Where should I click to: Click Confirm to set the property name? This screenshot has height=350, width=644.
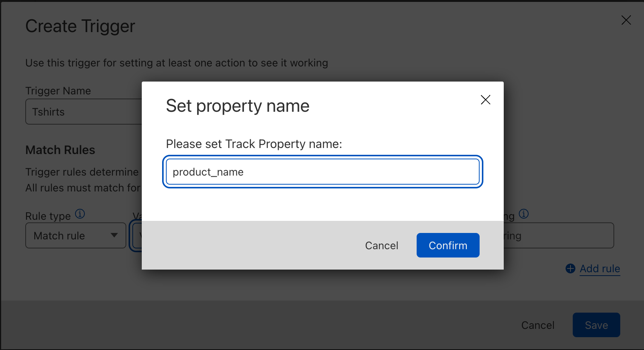coord(448,245)
